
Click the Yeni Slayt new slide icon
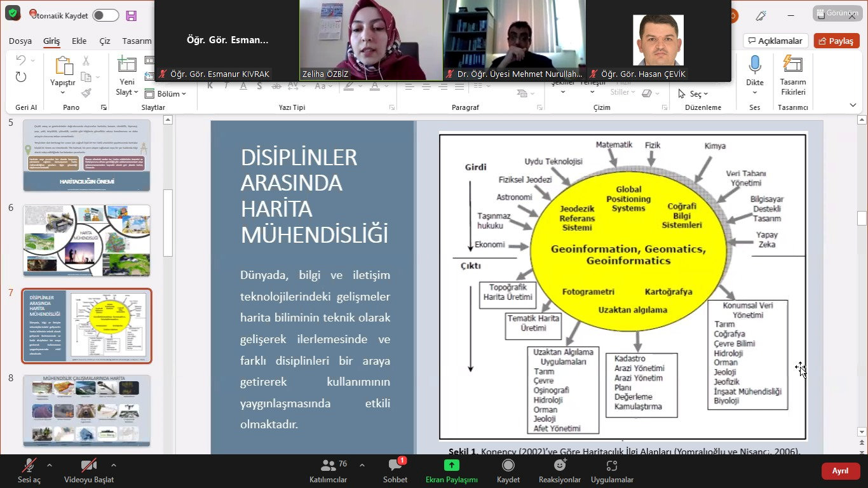pos(127,65)
